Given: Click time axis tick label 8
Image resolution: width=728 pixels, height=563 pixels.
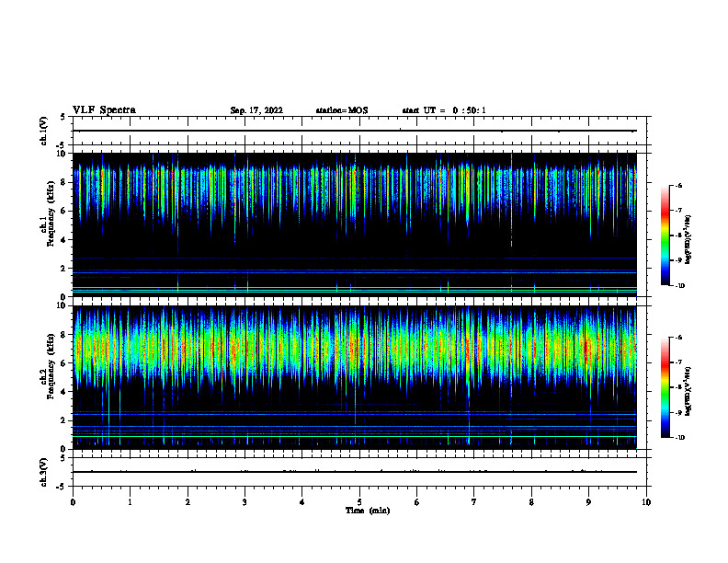Looking at the screenshot, I should [531, 502].
